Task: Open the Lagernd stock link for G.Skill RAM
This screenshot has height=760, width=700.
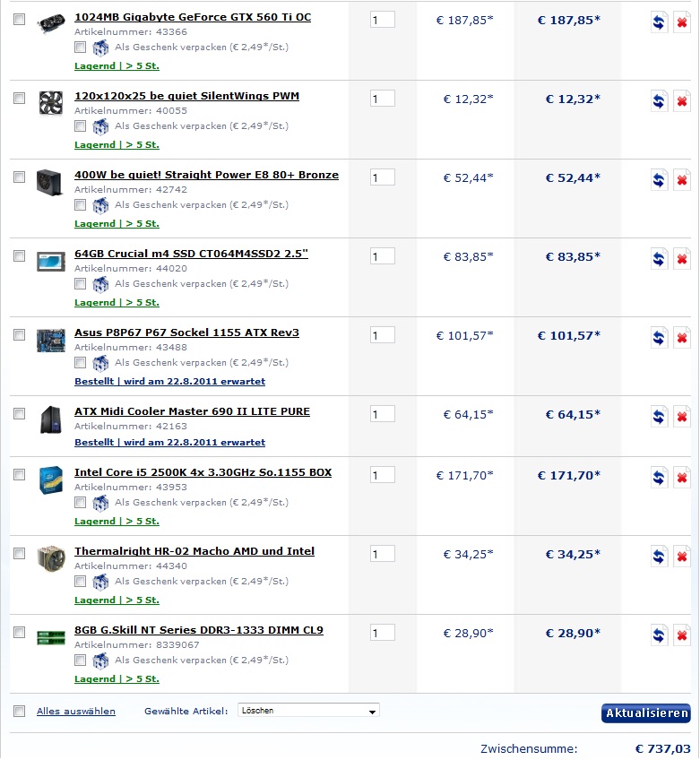Action: 117,679
